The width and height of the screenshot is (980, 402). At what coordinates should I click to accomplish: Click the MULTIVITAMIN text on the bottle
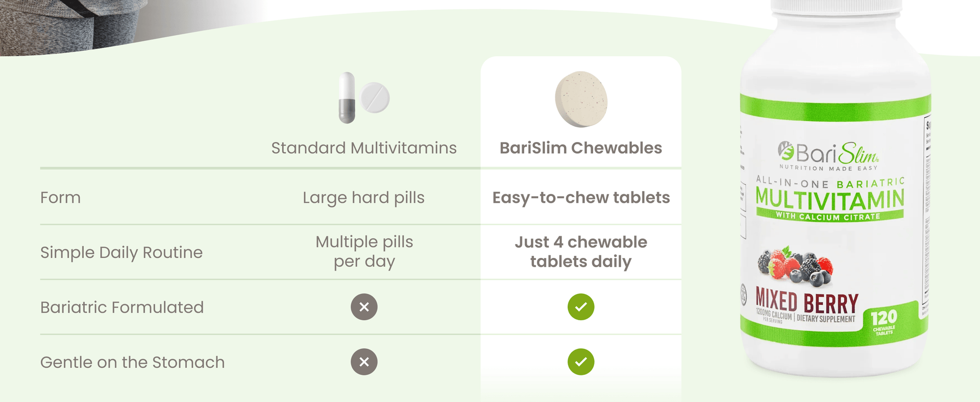(830, 199)
